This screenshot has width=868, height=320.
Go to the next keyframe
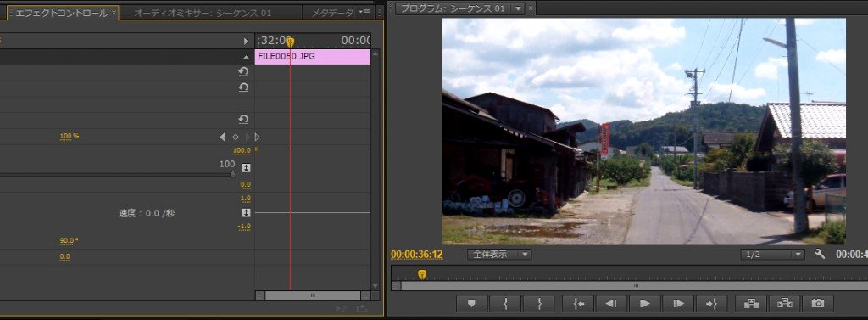248,137
